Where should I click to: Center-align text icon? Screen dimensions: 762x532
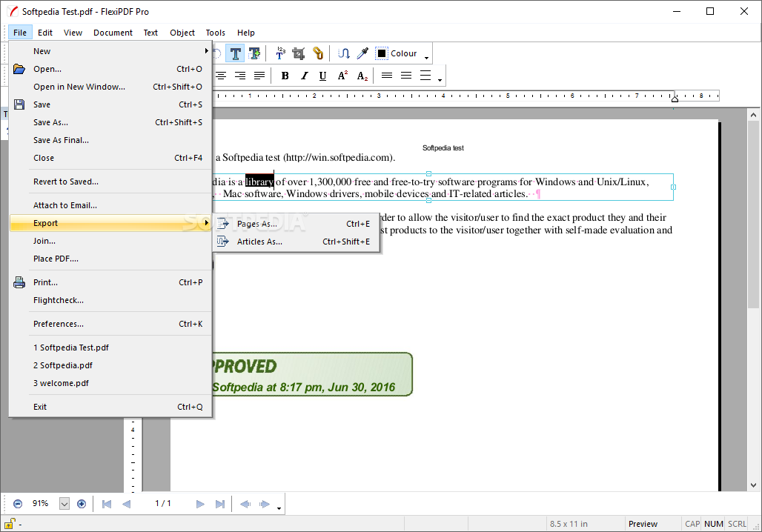[x=221, y=76]
